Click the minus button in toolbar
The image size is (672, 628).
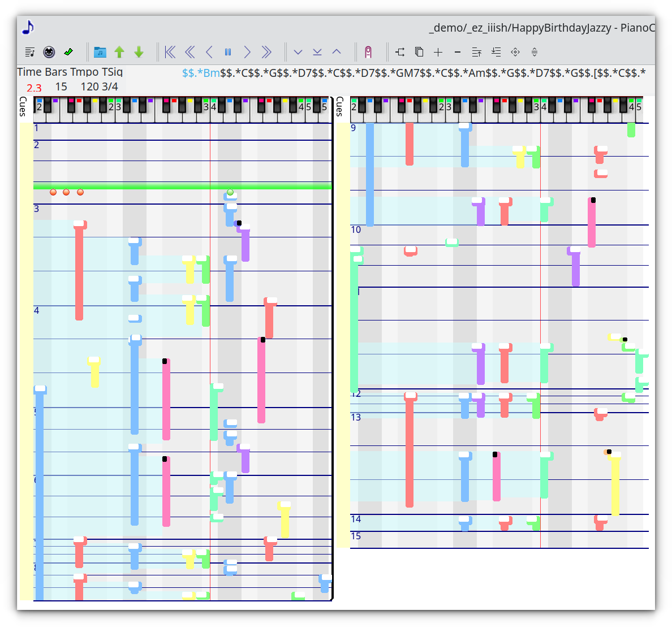(x=458, y=52)
